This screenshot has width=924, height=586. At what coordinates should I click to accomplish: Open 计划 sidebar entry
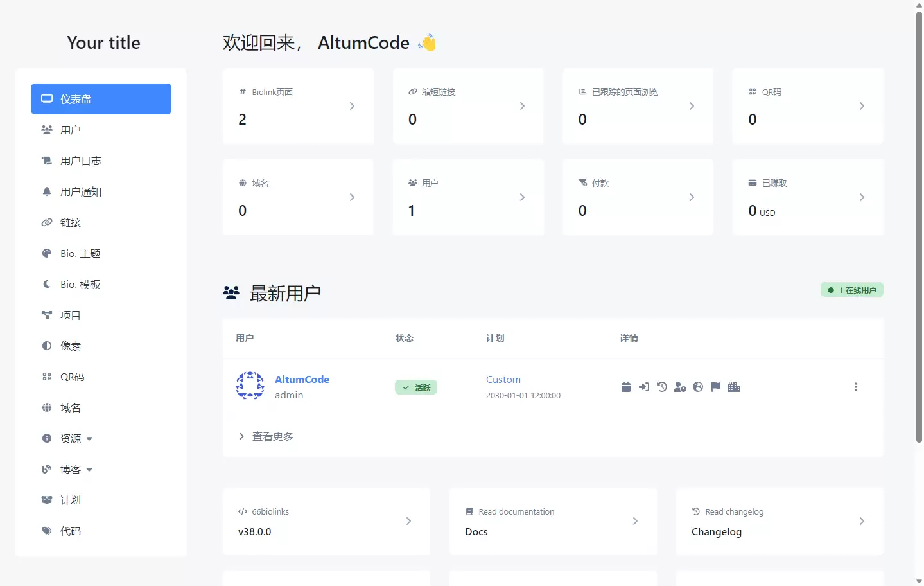tap(101, 500)
